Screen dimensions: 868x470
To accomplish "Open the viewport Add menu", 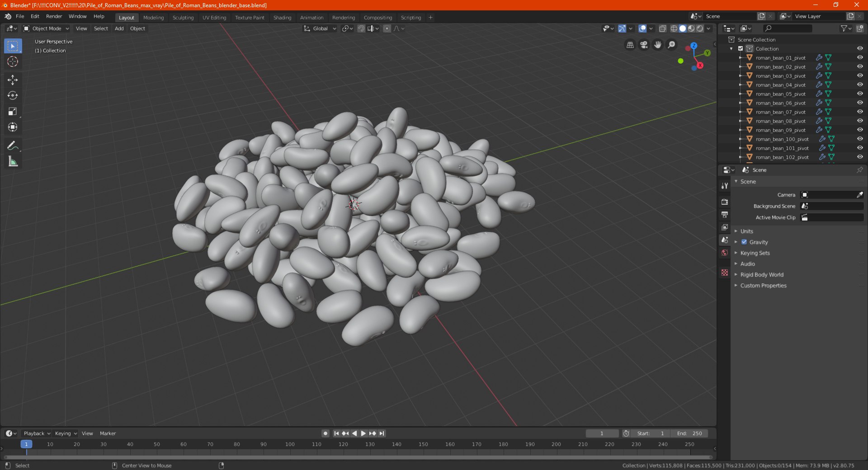I will [119, 28].
